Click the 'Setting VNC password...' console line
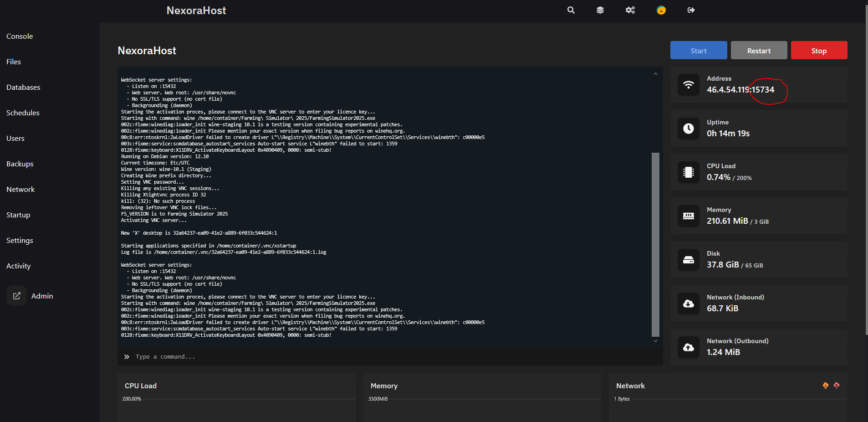The height and width of the screenshot is (422, 868). [152, 182]
